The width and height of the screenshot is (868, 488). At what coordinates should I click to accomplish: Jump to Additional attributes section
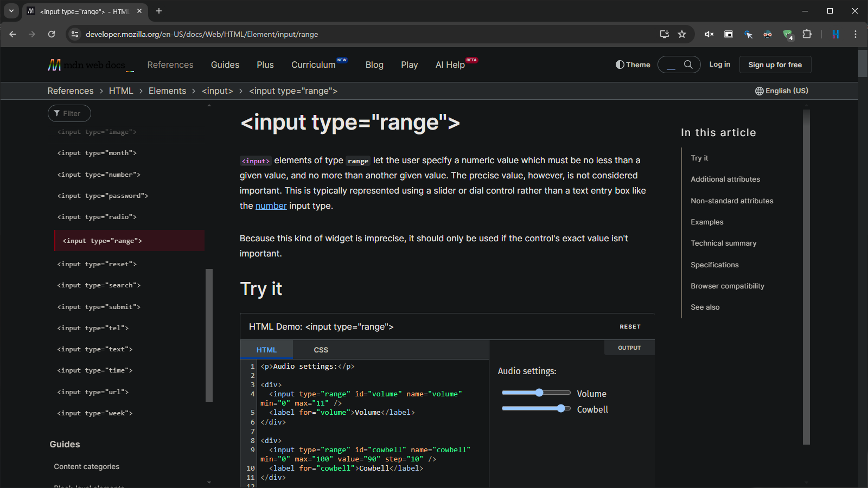pyautogui.click(x=725, y=179)
